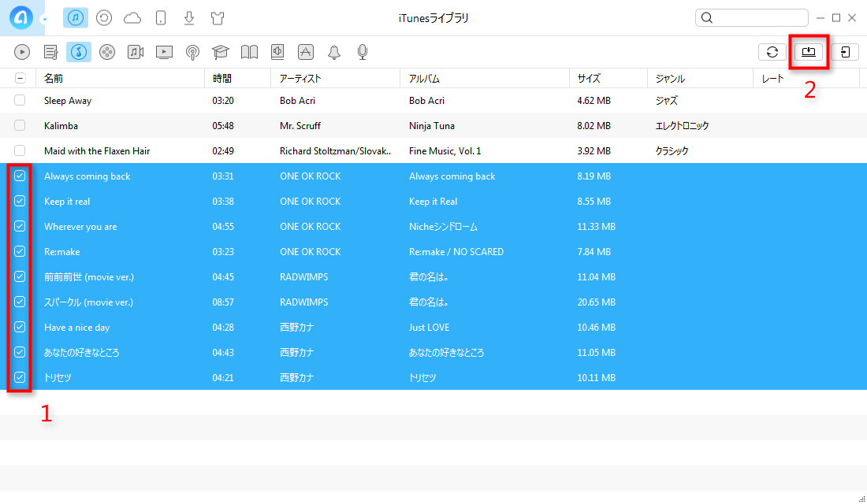Viewport: 867px width, 504px height.
Task: Select the play button category icon
Action: (x=22, y=52)
